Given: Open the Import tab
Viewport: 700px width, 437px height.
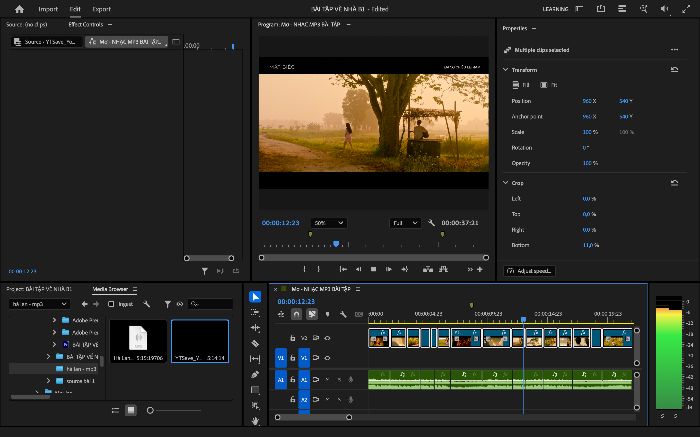Looking at the screenshot, I should pyautogui.click(x=48, y=9).
